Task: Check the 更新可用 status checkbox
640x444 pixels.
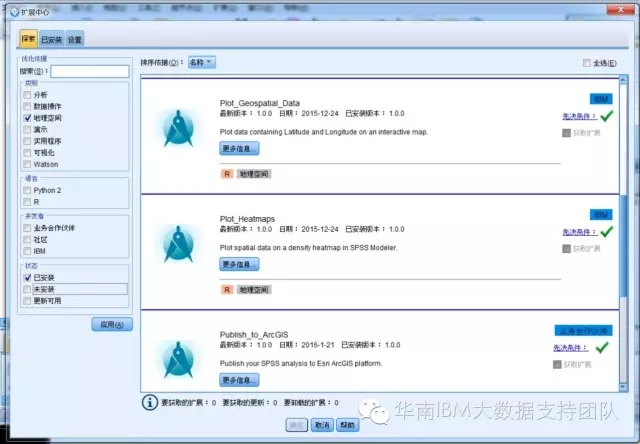Action: [27, 301]
